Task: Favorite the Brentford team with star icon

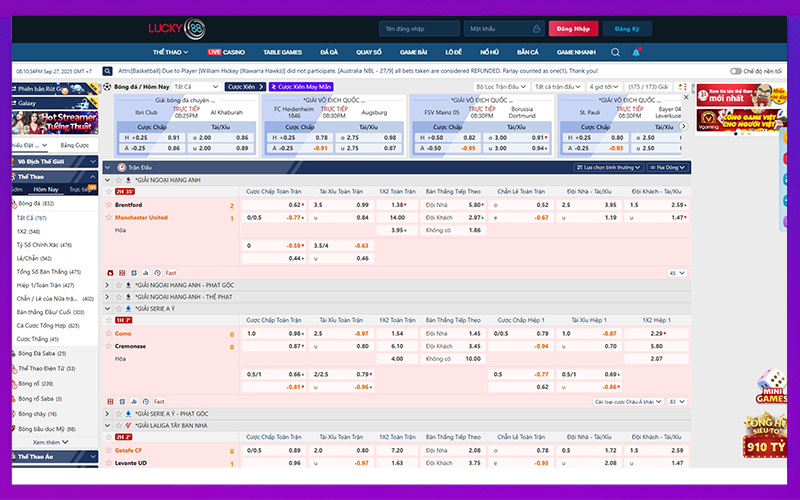Action: click(109, 204)
